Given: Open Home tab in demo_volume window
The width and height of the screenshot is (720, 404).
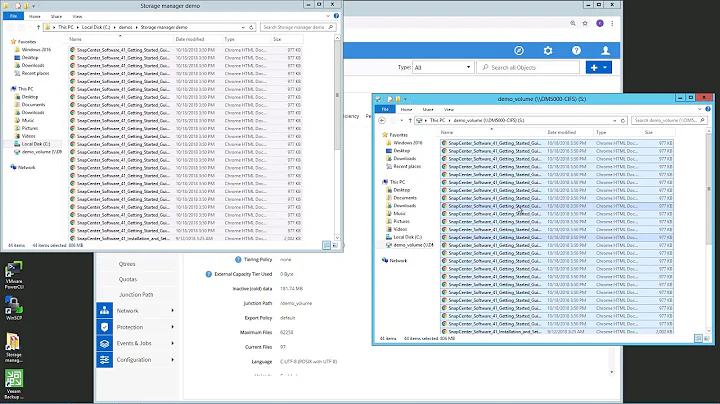Looking at the screenshot, I should (406, 109).
